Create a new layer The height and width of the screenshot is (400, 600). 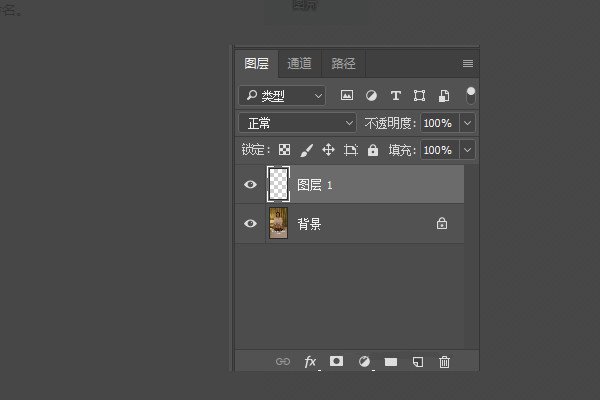click(x=418, y=361)
